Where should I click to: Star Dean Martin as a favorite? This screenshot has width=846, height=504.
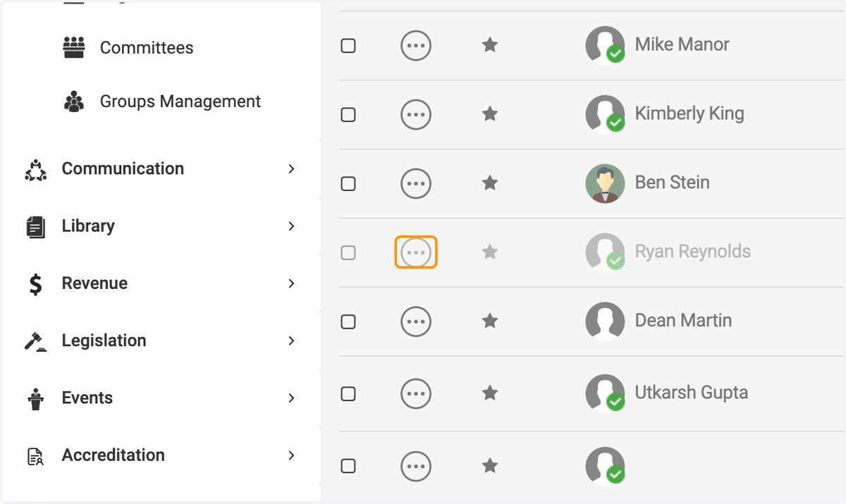(490, 321)
